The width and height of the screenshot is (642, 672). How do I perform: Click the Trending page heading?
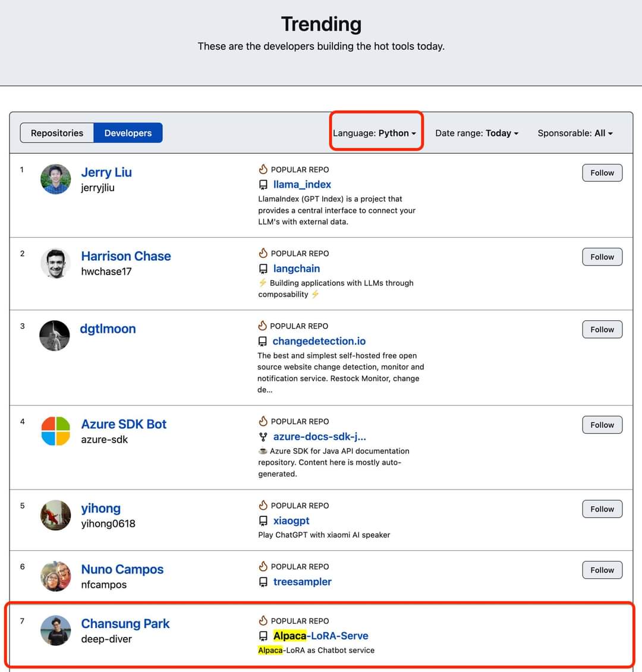click(x=321, y=24)
